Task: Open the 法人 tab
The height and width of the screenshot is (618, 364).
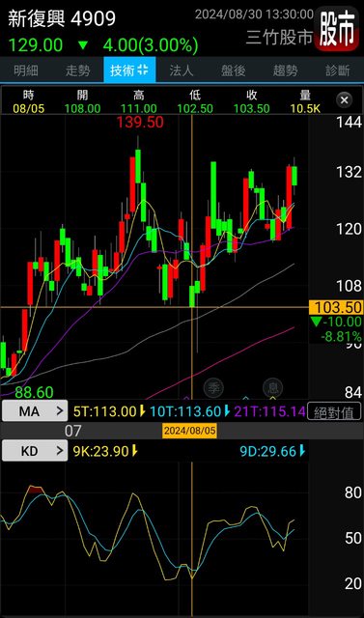Action: pyautogui.click(x=182, y=70)
